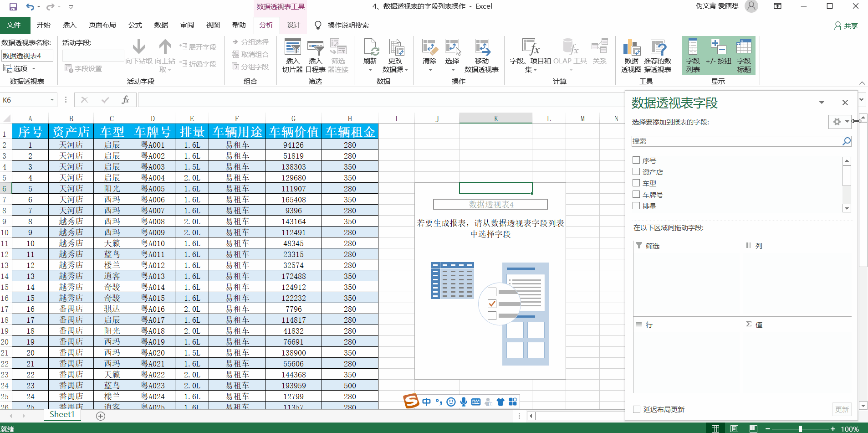The image size is (868, 433).
Task: Toggle the +/- Buttons (+/- 按钮) display
Action: [x=718, y=56]
